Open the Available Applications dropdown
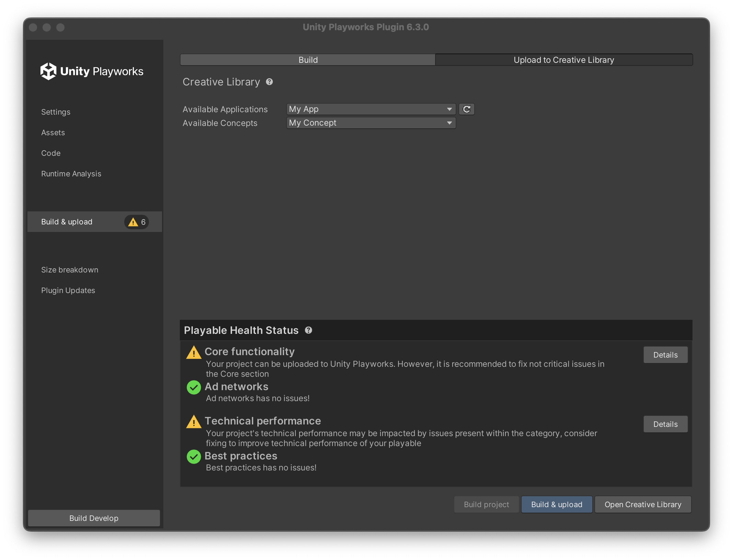733x560 pixels. click(x=371, y=109)
